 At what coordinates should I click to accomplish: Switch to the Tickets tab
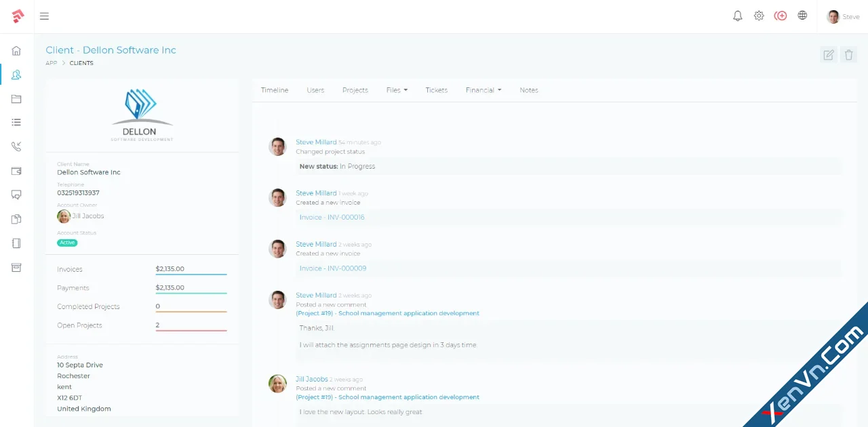point(436,89)
